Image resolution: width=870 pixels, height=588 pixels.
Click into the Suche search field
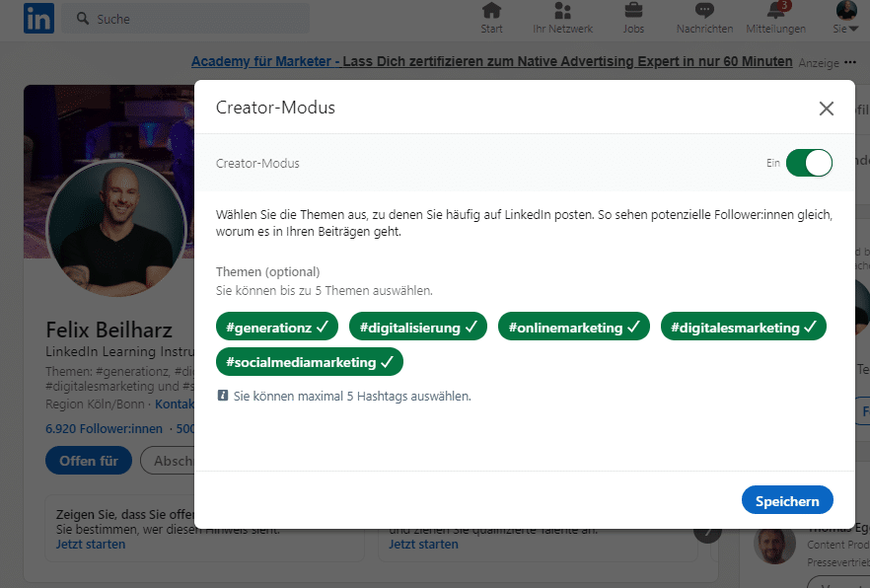click(185, 19)
